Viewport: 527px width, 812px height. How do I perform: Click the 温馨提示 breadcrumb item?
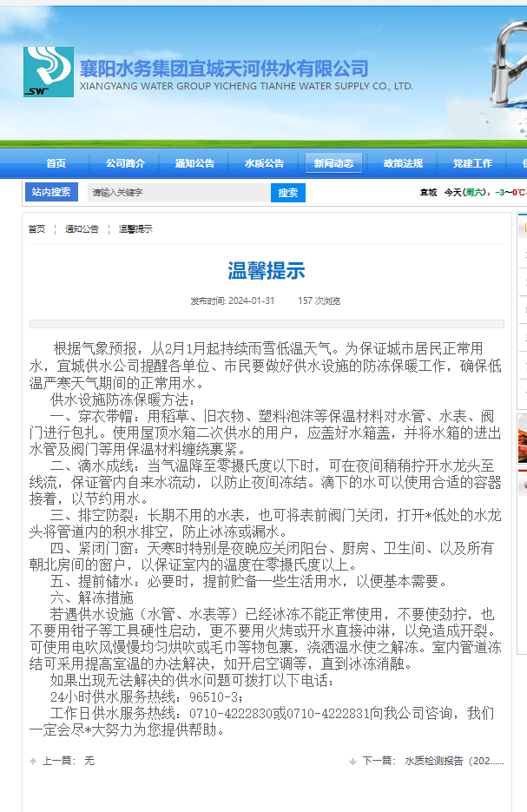(135, 229)
